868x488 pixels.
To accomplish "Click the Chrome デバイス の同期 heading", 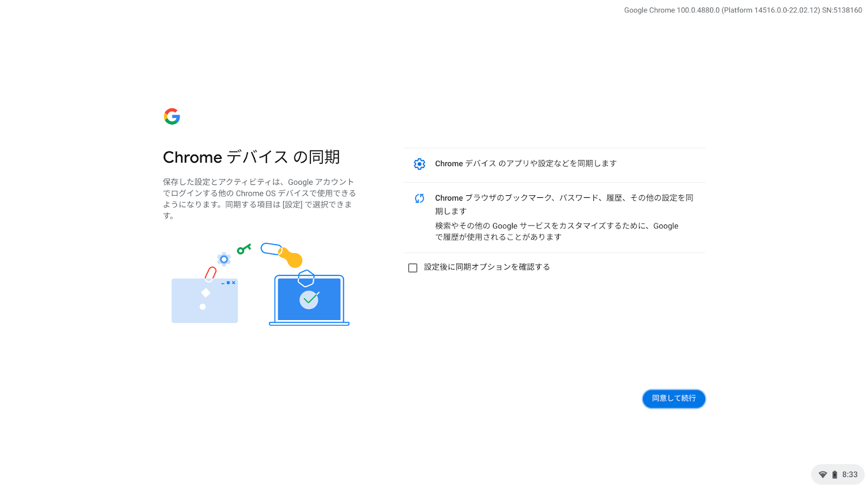I will point(251,157).
